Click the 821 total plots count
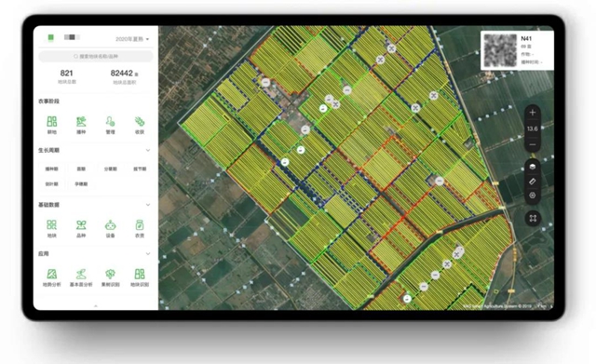Viewport: 596px width, 364px height. pyautogui.click(x=66, y=73)
